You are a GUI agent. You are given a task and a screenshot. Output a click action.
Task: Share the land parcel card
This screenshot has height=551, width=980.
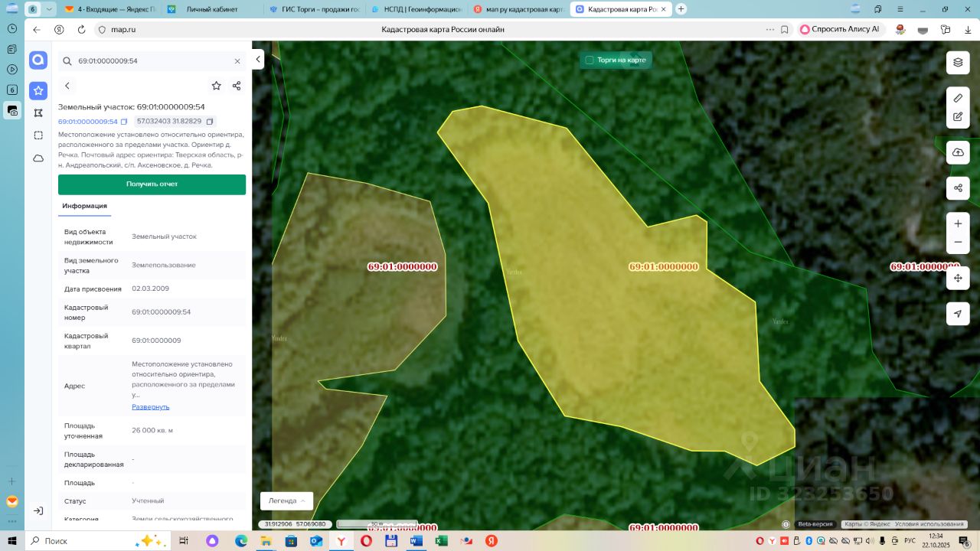click(237, 86)
